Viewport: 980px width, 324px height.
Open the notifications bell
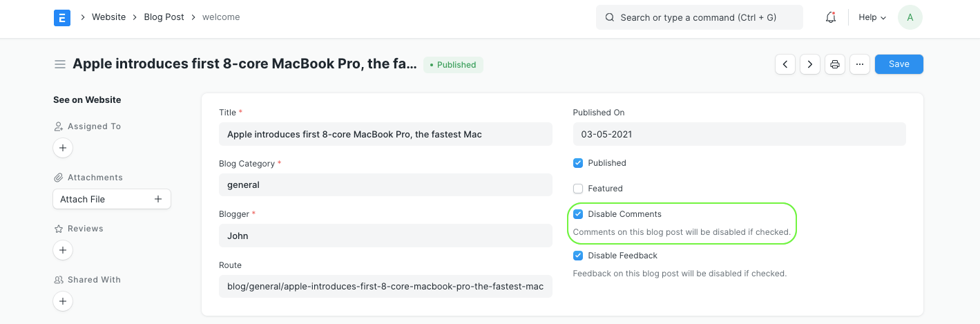[x=831, y=17]
